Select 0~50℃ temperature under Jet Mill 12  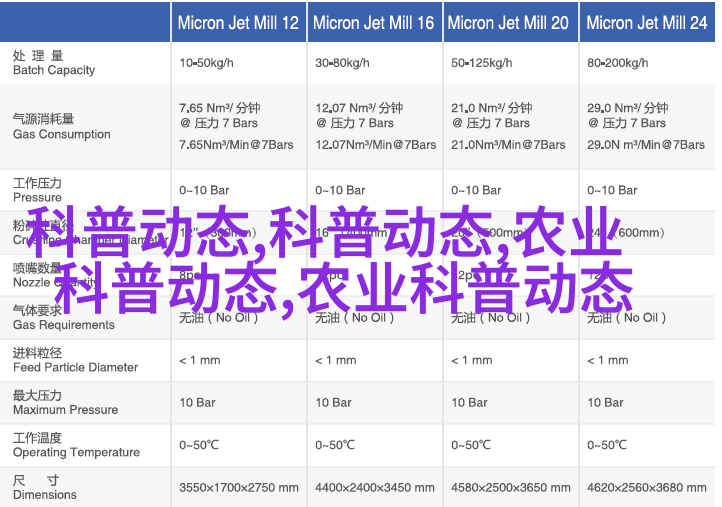[199, 445]
